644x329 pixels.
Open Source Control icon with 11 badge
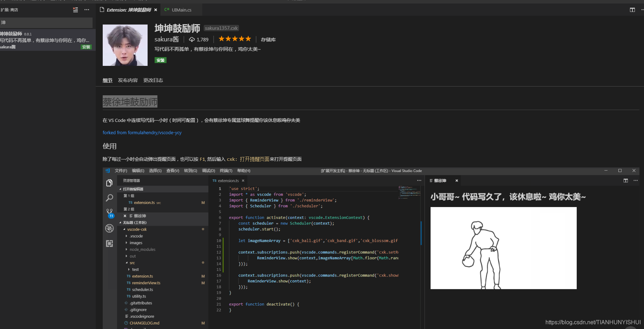pos(110,213)
